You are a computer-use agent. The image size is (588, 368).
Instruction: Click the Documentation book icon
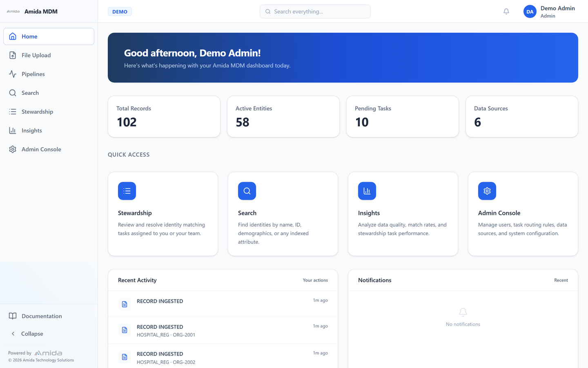click(x=13, y=316)
